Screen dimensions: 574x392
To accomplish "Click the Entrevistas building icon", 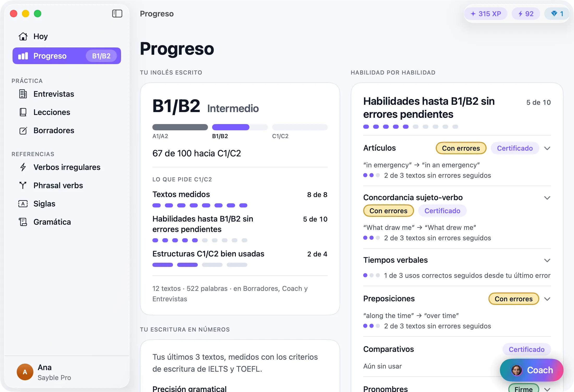I will pyautogui.click(x=23, y=94).
